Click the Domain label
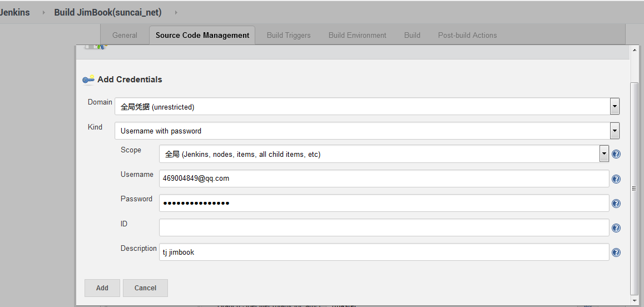Image resolution: width=644 pixels, height=307 pixels. coord(100,102)
